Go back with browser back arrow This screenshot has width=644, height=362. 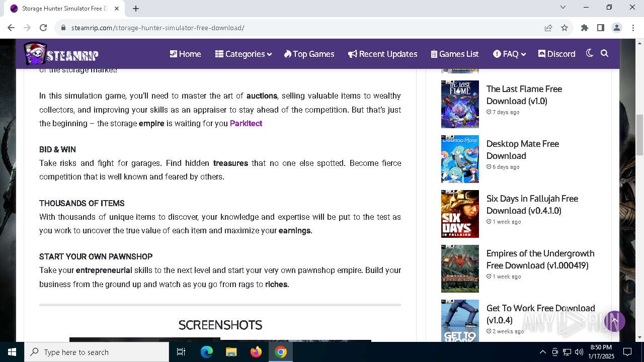point(11,28)
